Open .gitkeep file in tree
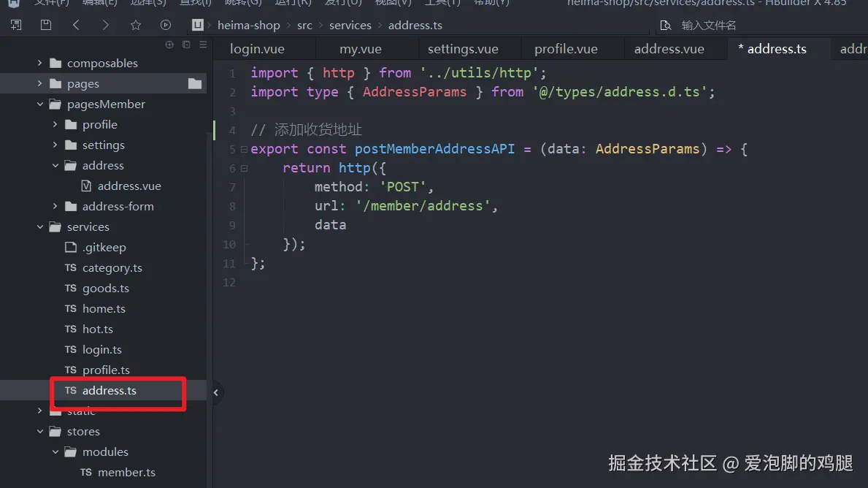The image size is (868, 488). point(104,247)
